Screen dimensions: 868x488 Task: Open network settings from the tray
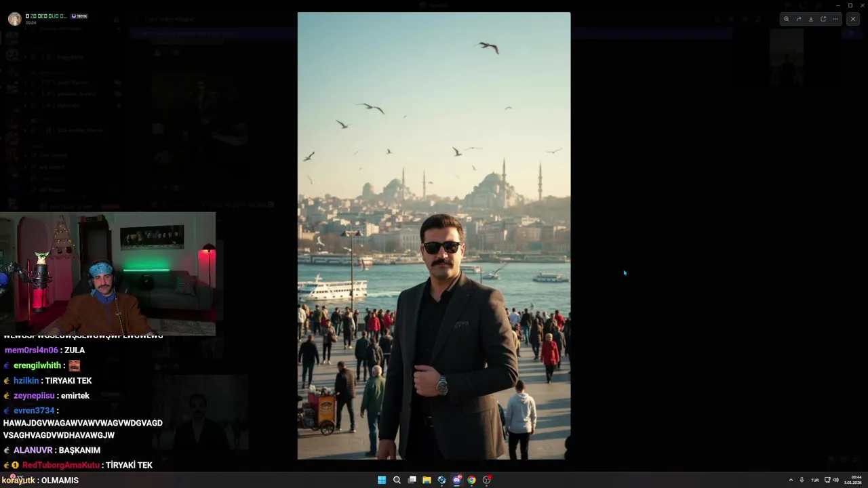(x=827, y=480)
